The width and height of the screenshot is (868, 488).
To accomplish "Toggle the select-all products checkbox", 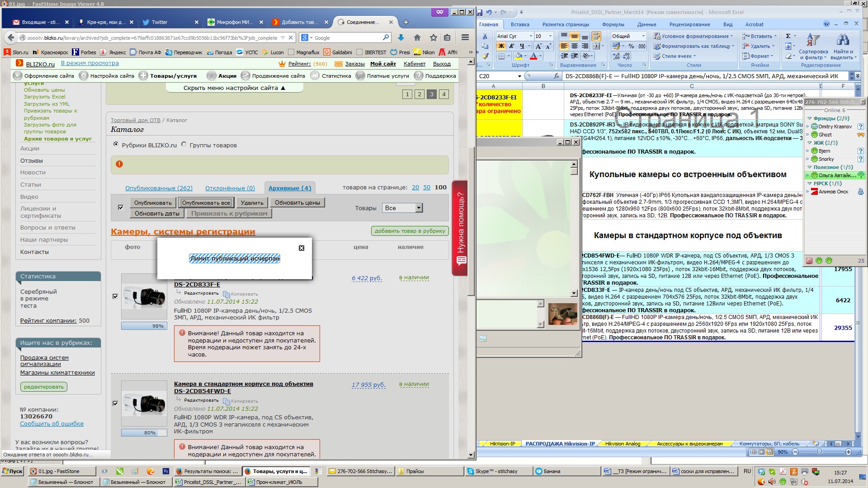I will tap(121, 207).
